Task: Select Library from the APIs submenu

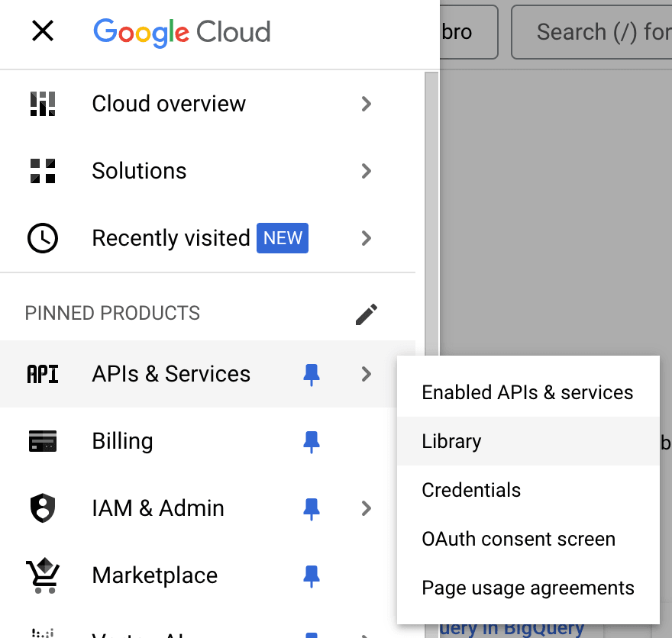Action: [x=451, y=441]
